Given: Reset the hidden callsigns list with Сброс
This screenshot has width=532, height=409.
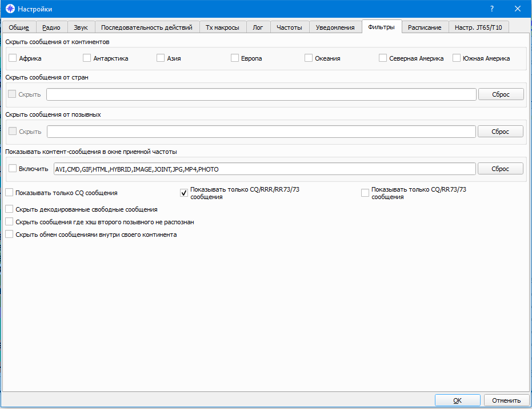Looking at the screenshot, I should point(501,132).
